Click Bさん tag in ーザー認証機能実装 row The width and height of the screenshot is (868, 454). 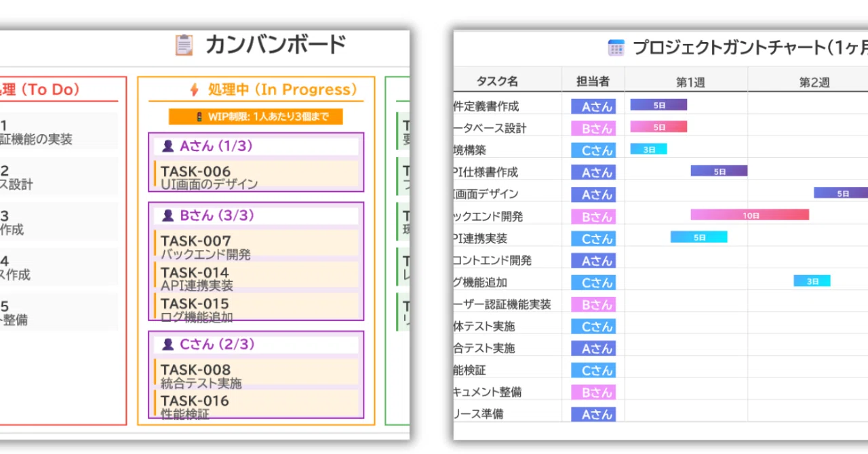click(593, 304)
